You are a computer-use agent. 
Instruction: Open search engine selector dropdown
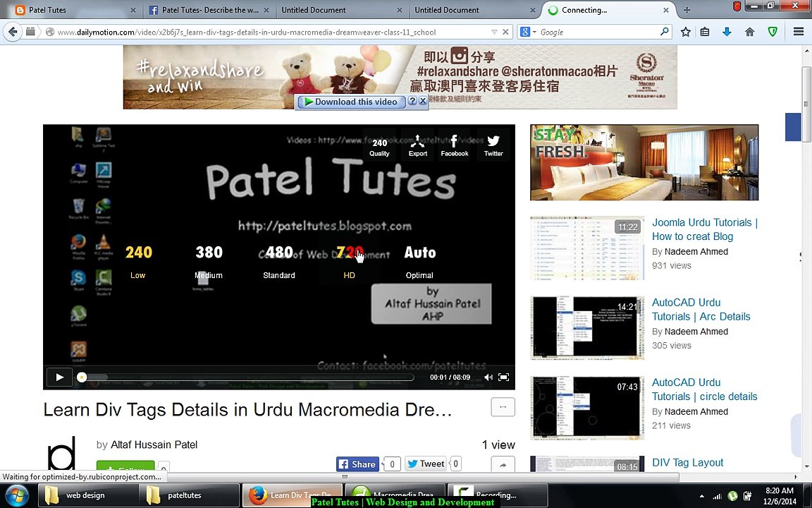(x=528, y=32)
